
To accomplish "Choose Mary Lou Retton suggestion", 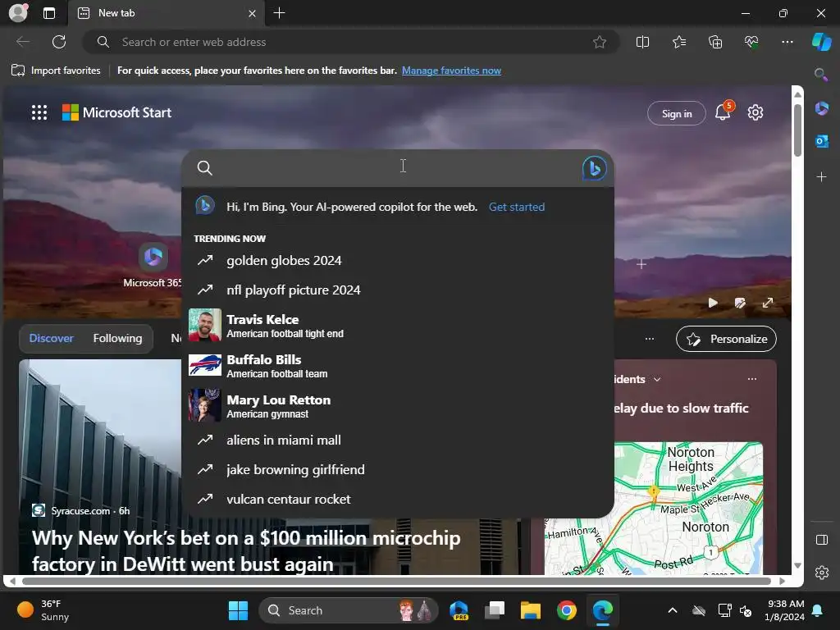I will [x=398, y=405].
